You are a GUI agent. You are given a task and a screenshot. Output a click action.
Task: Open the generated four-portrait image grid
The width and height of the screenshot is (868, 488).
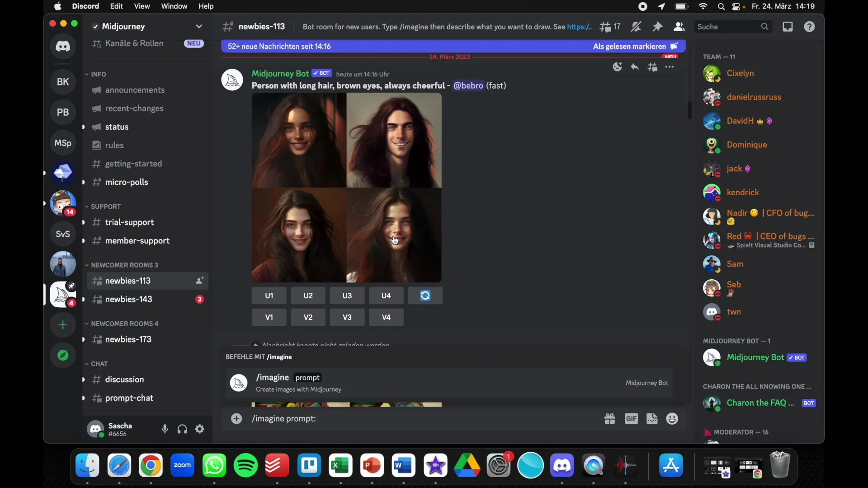pyautogui.click(x=347, y=188)
